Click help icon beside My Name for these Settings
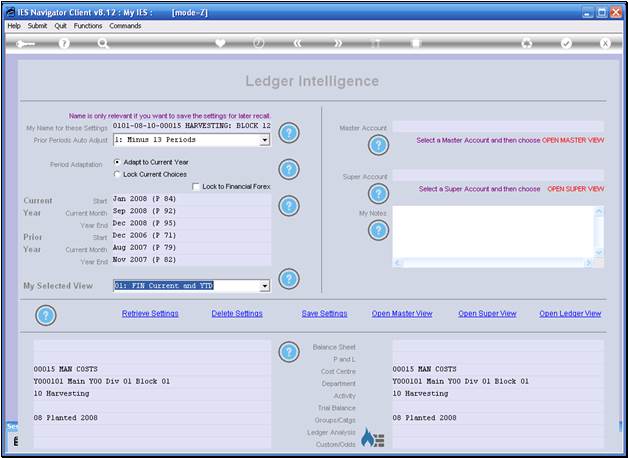Screen dimensions: 628x458 (289, 133)
